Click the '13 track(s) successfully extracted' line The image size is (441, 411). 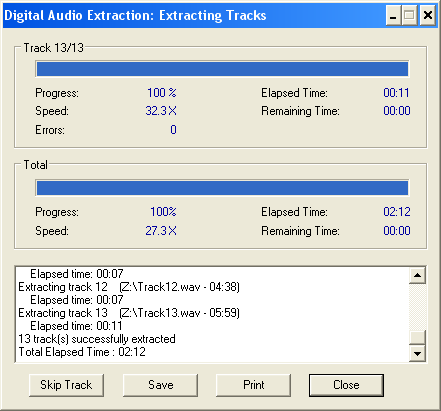[97, 339]
